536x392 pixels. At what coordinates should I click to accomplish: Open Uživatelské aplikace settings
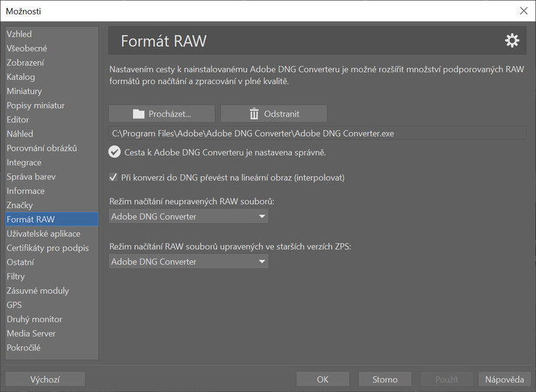tap(51, 233)
